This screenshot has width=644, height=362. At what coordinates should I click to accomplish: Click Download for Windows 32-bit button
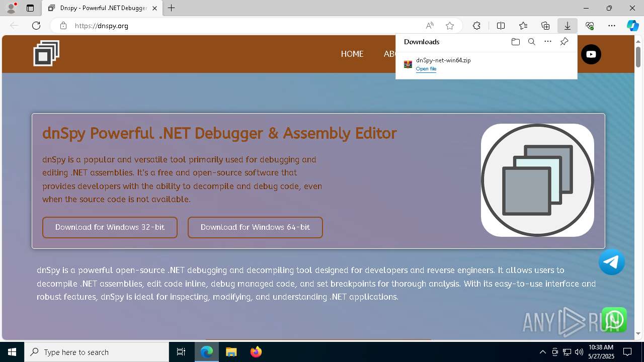110,227
